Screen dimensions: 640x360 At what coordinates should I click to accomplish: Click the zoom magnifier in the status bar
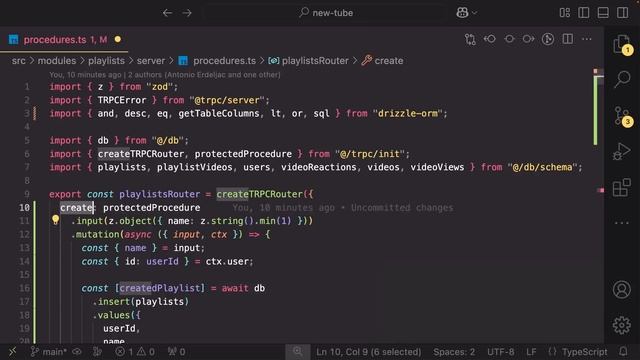pos(298,351)
